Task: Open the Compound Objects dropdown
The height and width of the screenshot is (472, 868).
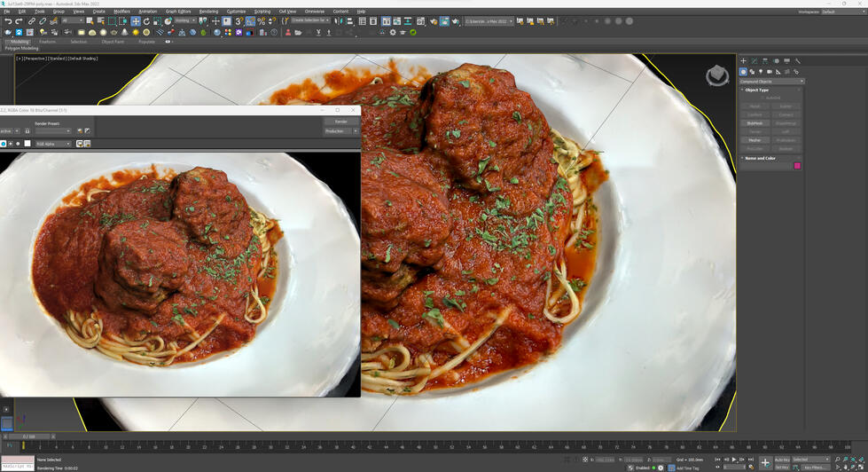Action: click(x=771, y=82)
